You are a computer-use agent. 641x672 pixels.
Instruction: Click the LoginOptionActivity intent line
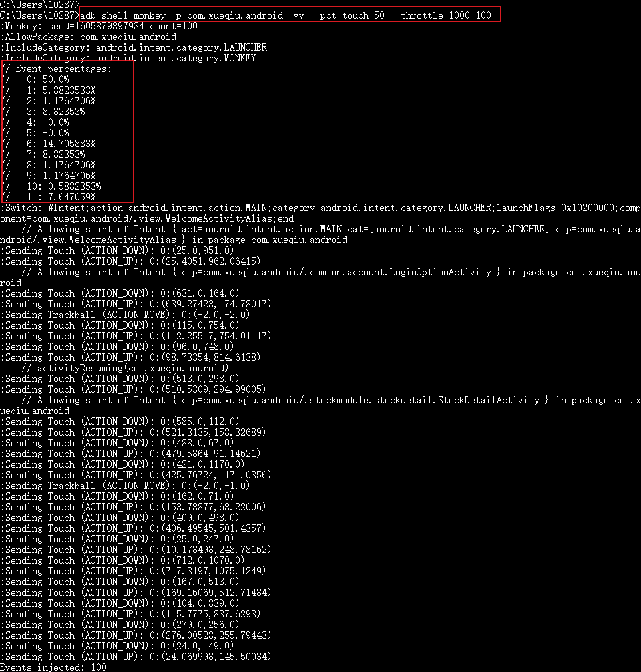click(x=320, y=277)
